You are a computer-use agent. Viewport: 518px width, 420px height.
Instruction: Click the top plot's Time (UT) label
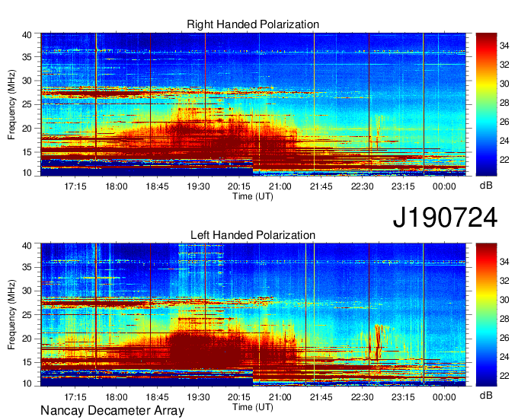(x=253, y=196)
